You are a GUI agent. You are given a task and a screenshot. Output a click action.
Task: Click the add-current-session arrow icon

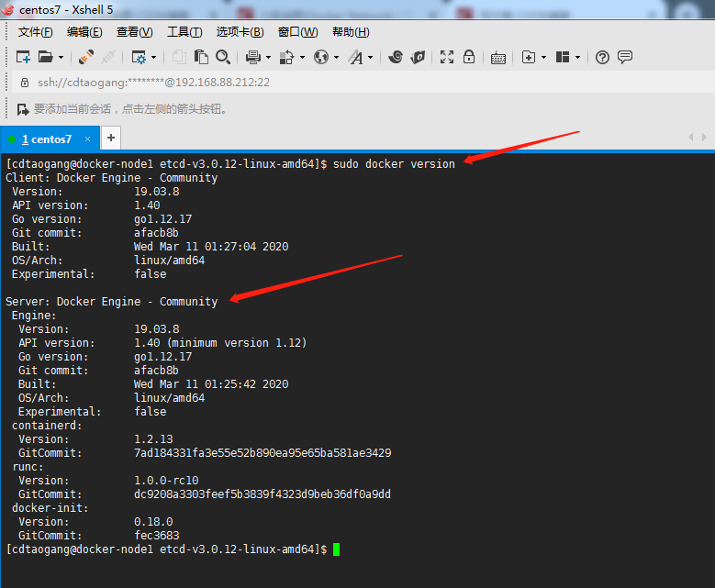[23, 109]
